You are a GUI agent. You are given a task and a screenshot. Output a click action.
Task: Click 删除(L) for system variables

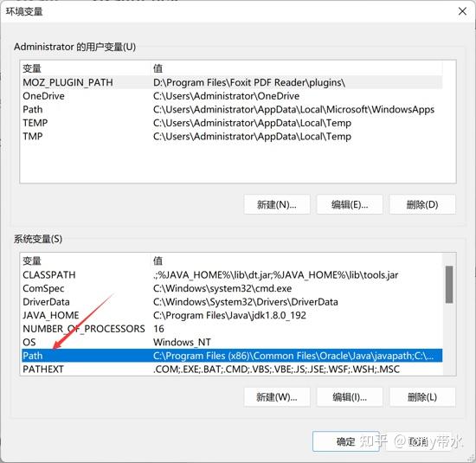[422, 397]
